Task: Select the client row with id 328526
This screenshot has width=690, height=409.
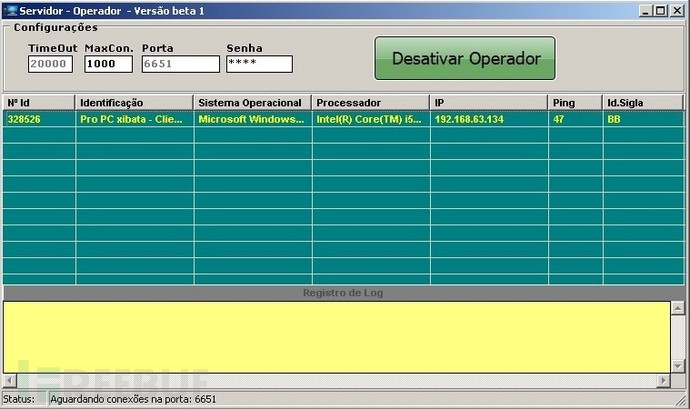Action: [x=344, y=119]
